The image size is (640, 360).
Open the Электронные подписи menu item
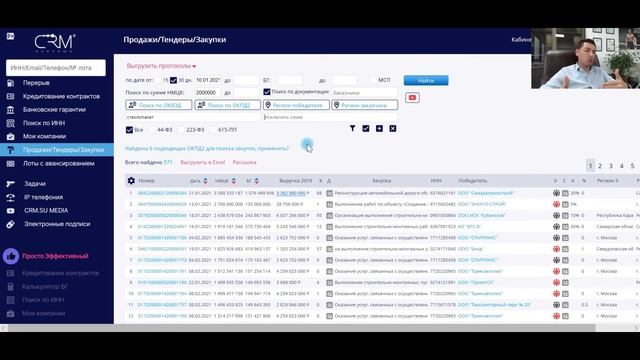coord(57,224)
